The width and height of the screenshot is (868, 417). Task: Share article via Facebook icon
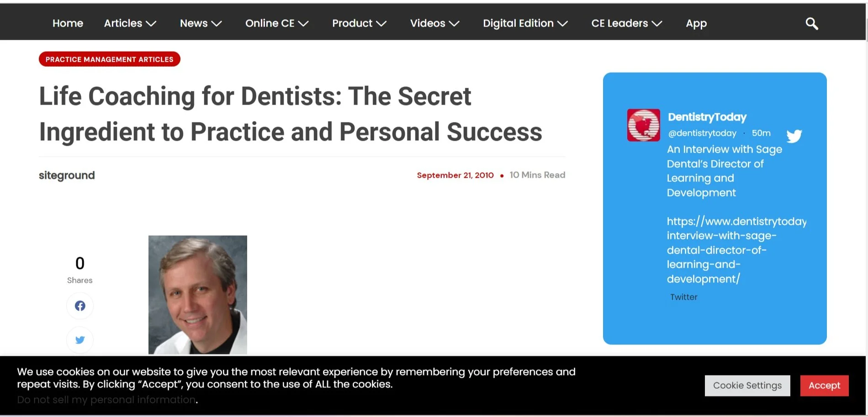80,306
